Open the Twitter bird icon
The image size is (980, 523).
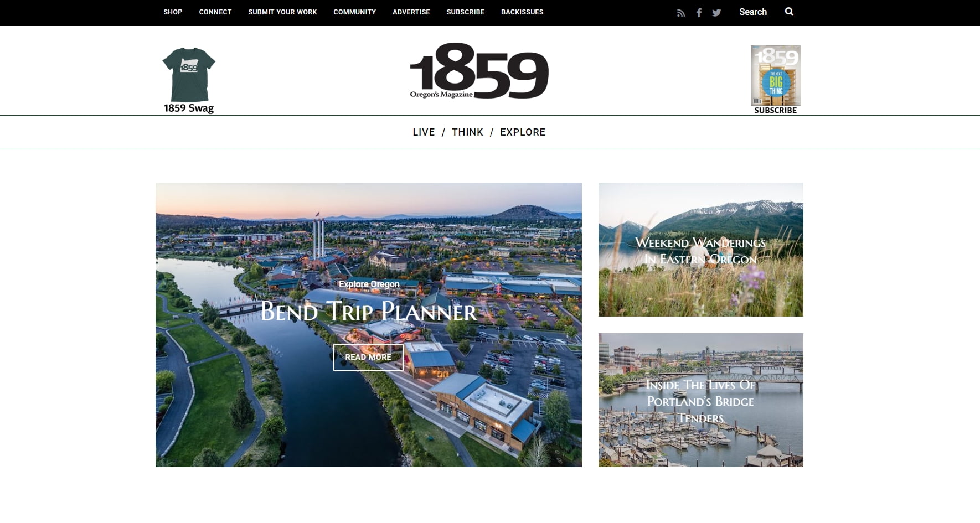(716, 13)
